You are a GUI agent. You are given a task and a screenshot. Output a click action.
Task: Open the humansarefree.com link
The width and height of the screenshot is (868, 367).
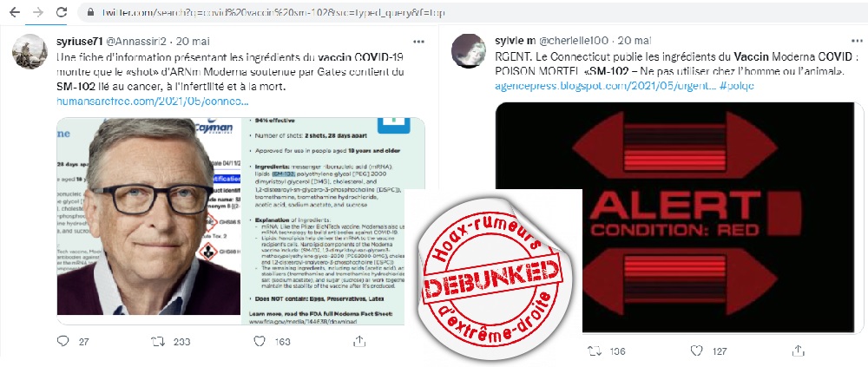point(153,102)
